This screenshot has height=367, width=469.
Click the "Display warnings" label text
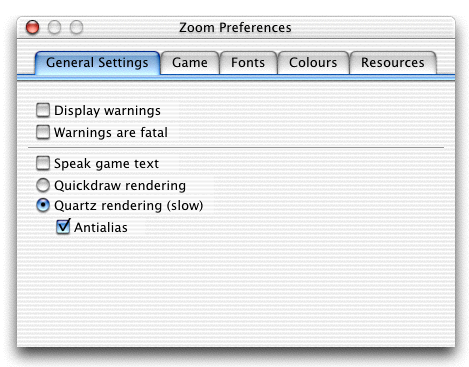[x=107, y=111]
